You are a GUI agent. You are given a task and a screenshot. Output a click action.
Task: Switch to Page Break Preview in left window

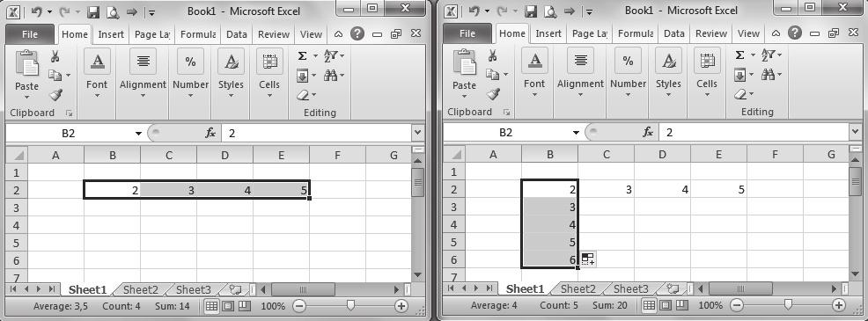(244, 305)
